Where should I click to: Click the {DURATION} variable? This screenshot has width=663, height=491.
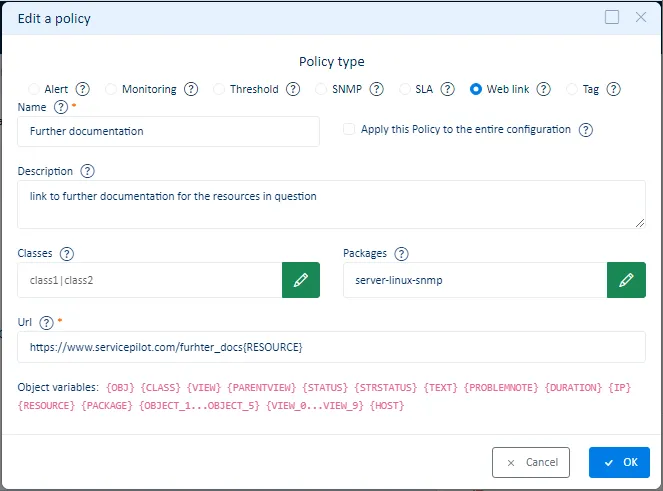pos(573,387)
